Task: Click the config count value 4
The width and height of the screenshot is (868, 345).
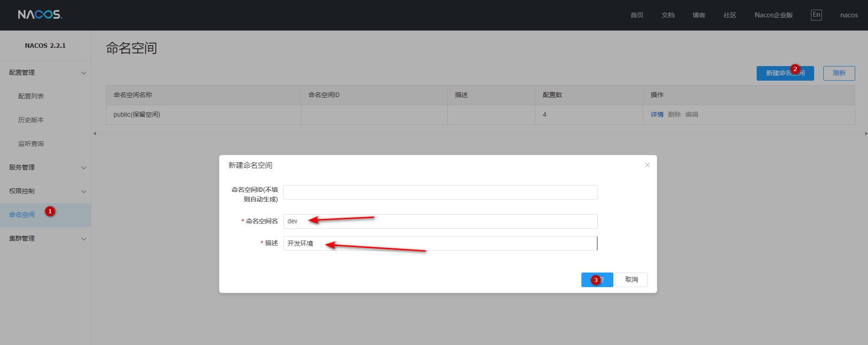Action: click(x=544, y=114)
